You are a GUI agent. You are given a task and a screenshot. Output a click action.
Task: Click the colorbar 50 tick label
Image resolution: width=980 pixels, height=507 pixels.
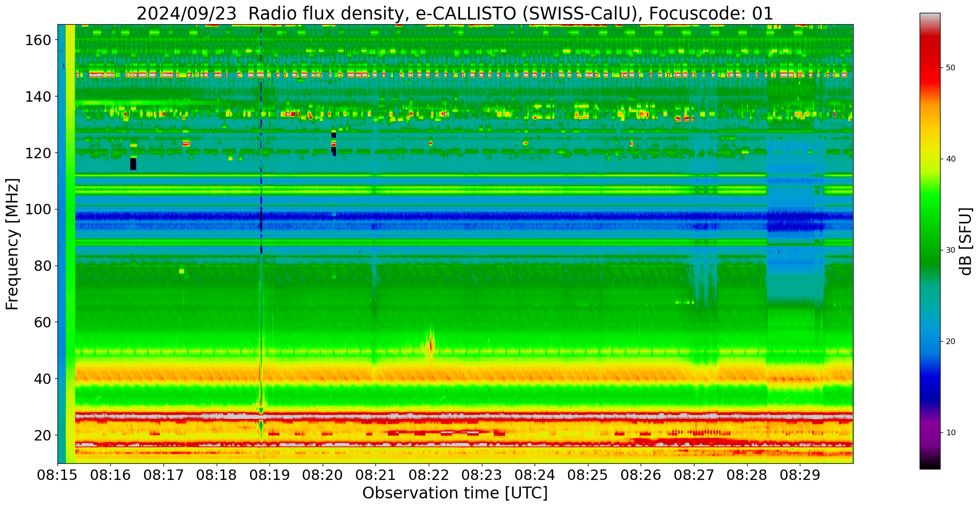point(951,68)
